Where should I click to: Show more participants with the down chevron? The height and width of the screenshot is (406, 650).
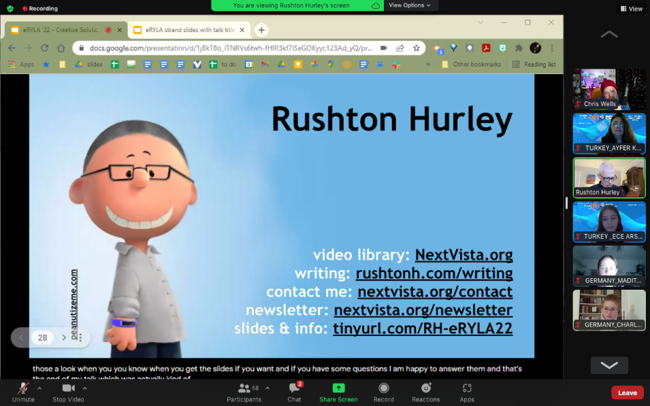coord(609,365)
